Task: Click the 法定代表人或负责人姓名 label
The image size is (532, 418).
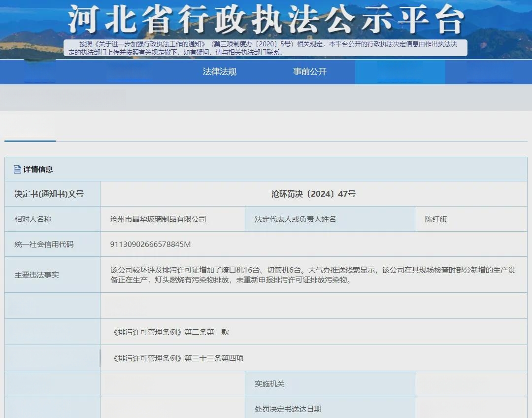Action: (x=295, y=219)
